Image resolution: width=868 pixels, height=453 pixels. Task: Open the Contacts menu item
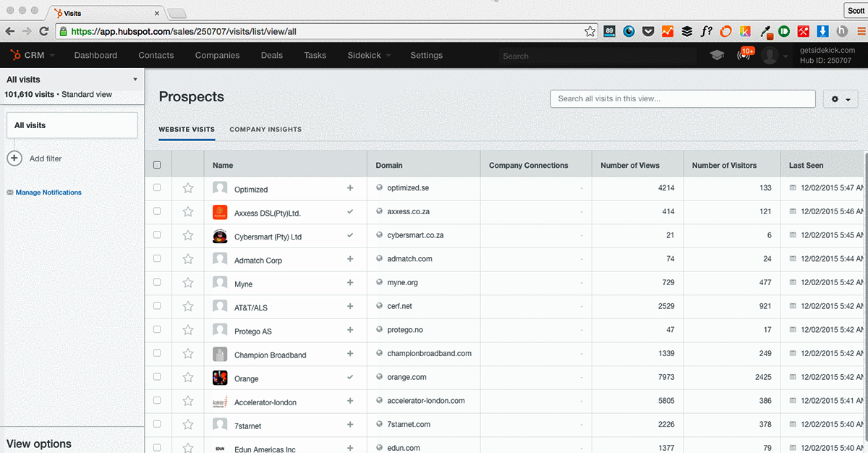click(x=156, y=55)
